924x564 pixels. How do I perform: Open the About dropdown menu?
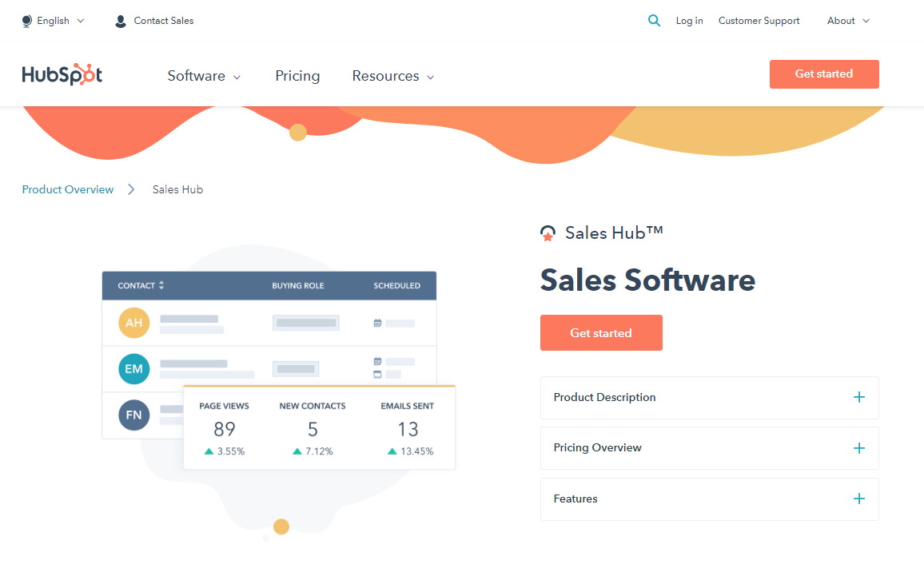[848, 21]
